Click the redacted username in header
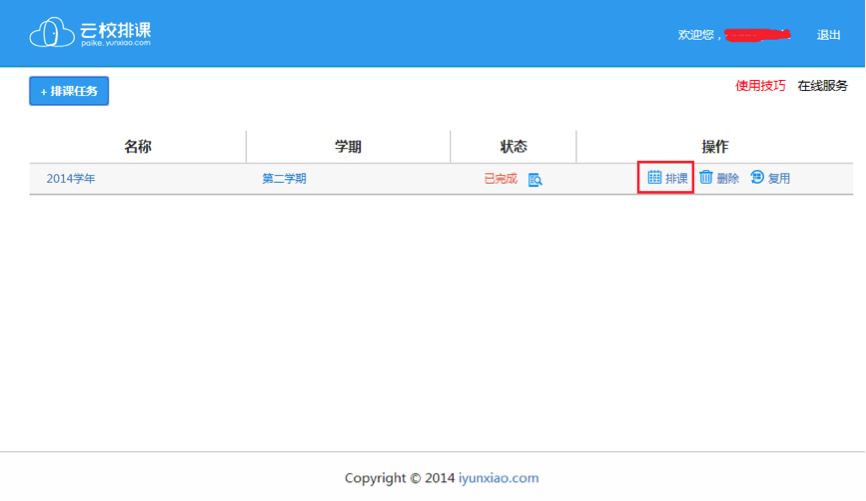The width and height of the screenshot is (866, 501). coord(757,35)
